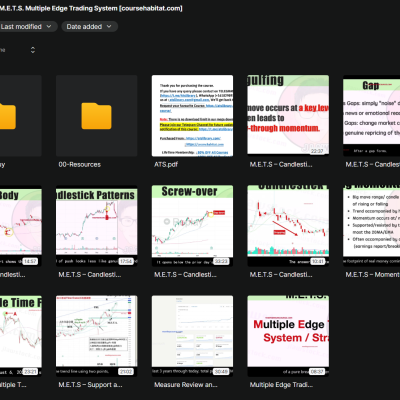Open the engulfing video thumbnail lasting 22:37
400x400 pixels.
pyautogui.click(x=288, y=115)
